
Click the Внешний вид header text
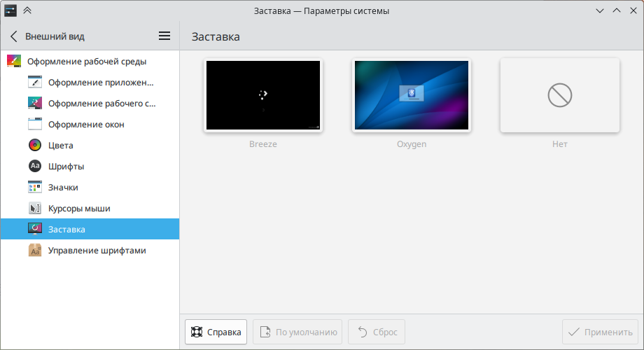click(x=55, y=36)
